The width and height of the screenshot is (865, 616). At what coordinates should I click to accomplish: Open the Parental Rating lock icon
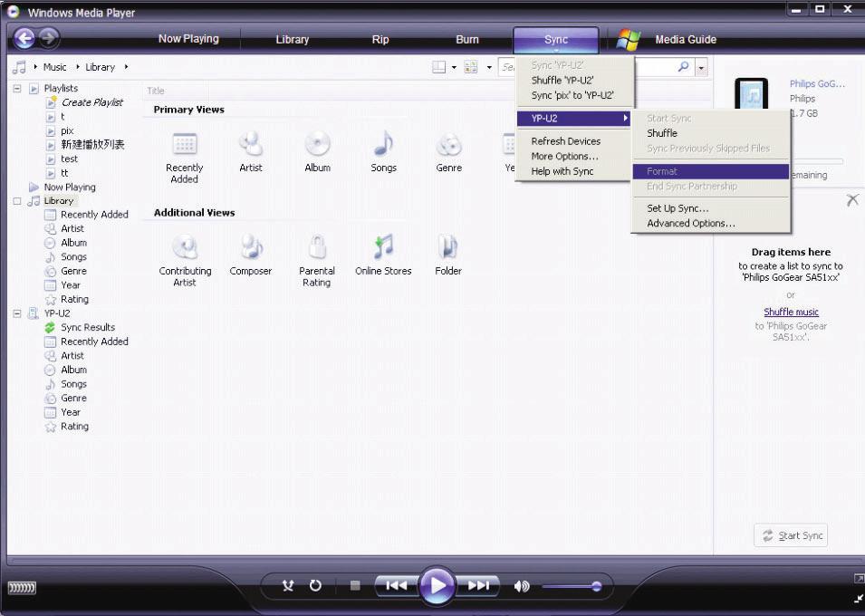[x=317, y=246]
